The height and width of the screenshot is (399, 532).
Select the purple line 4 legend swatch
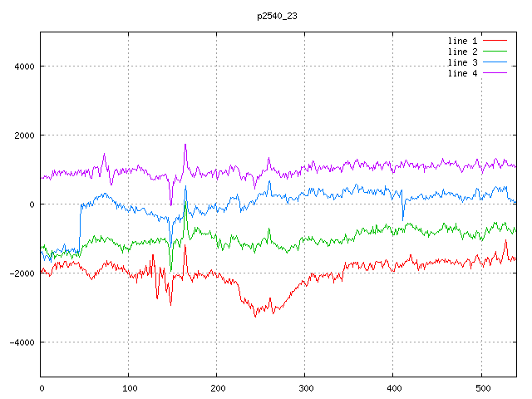click(x=495, y=73)
